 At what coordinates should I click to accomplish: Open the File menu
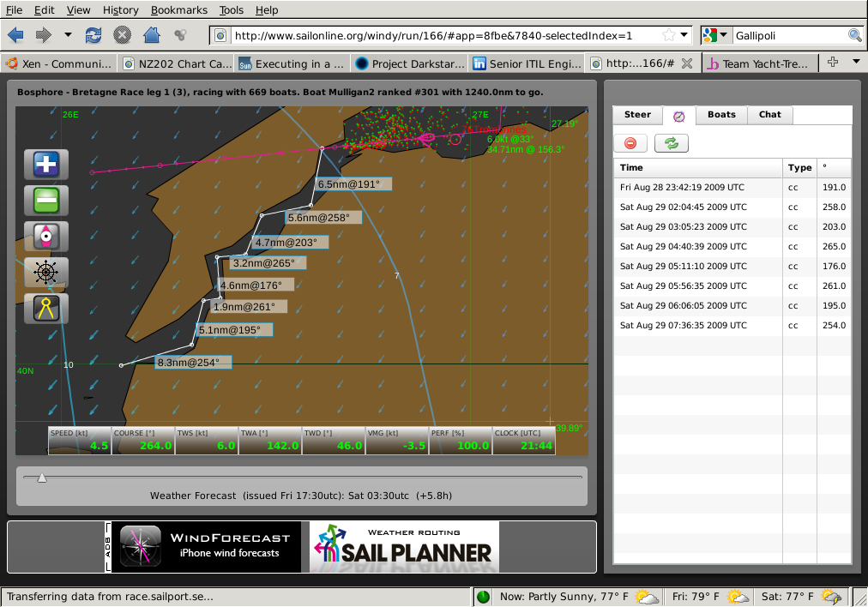click(x=14, y=10)
